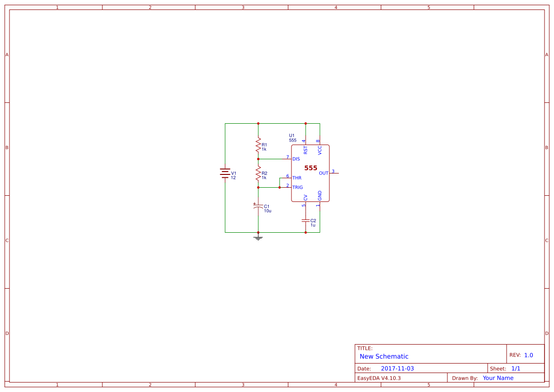
Task: Click battery symbol V1
Action: coord(225,173)
